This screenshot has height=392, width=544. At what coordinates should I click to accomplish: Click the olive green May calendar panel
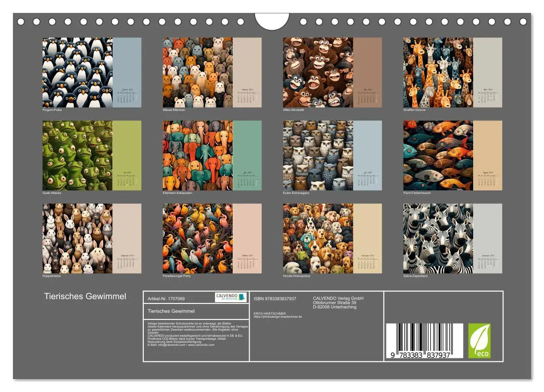[127, 155]
